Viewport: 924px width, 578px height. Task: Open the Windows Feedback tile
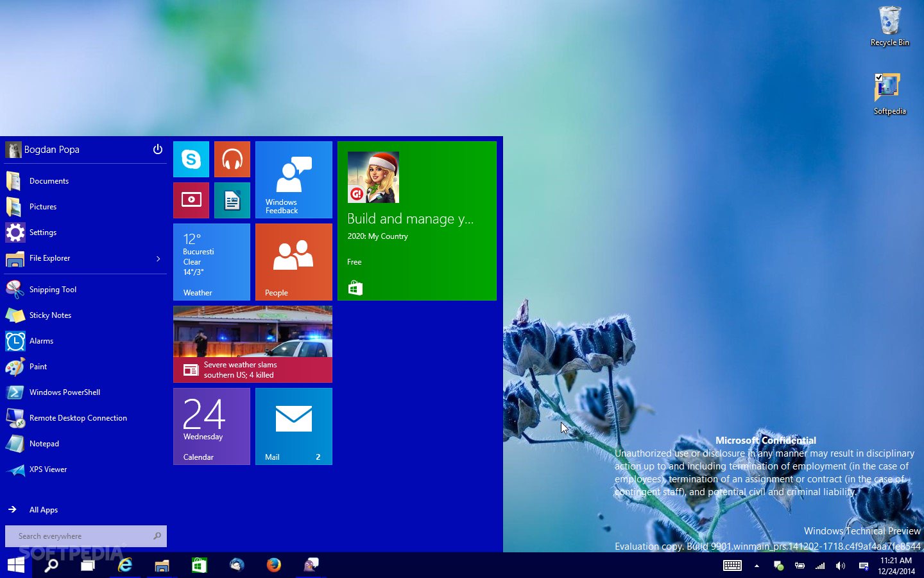(294, 180)
